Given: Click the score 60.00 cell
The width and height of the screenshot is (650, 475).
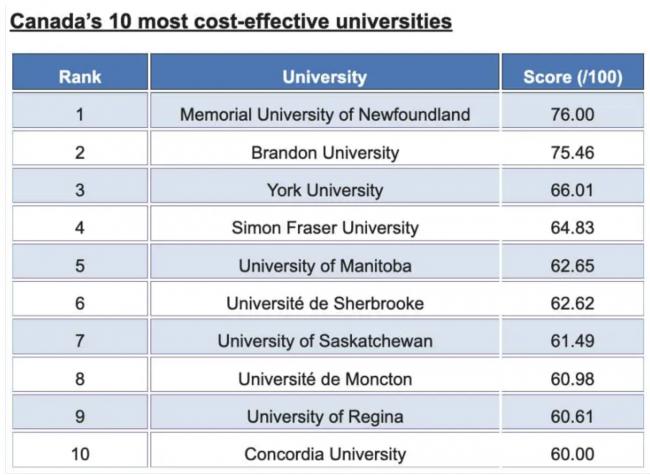Looking at the screenshot, I should click(x=573, y=454).
